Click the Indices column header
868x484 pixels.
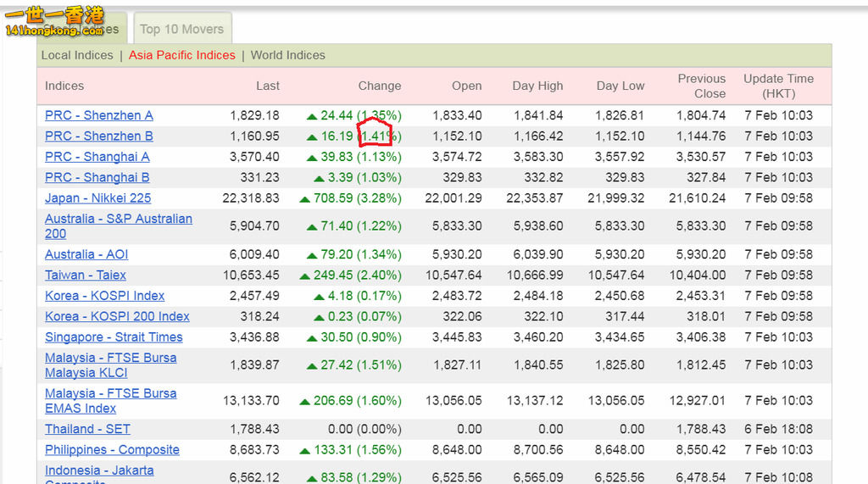pyautogui.click(x=64, y=86)
